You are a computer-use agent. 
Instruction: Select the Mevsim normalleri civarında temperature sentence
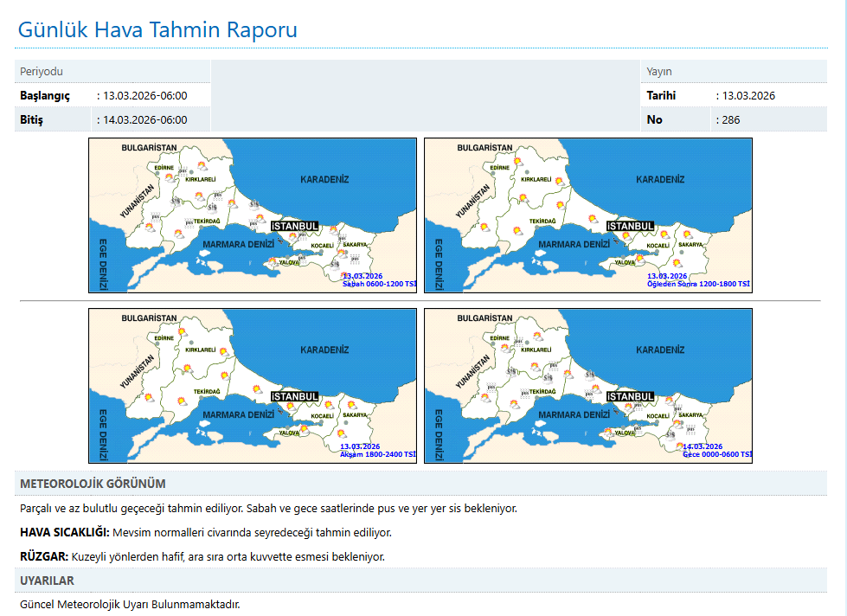pos(253,533)
